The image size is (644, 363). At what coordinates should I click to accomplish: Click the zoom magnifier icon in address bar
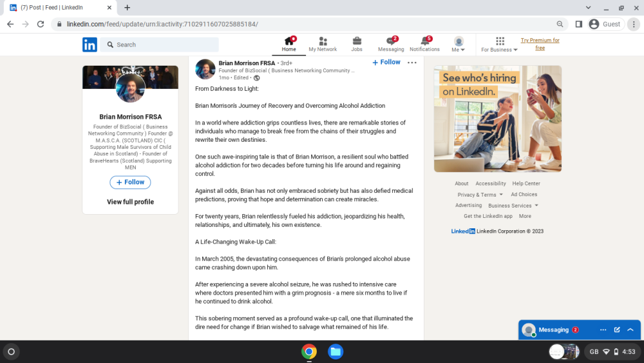click(x=560, y=25)
